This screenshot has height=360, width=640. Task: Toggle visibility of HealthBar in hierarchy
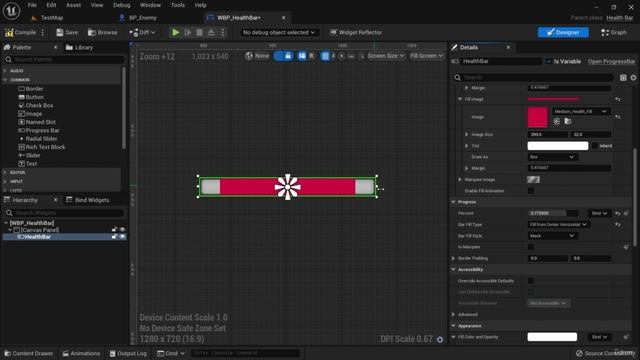pyautogui.click(x=122, y=237)
